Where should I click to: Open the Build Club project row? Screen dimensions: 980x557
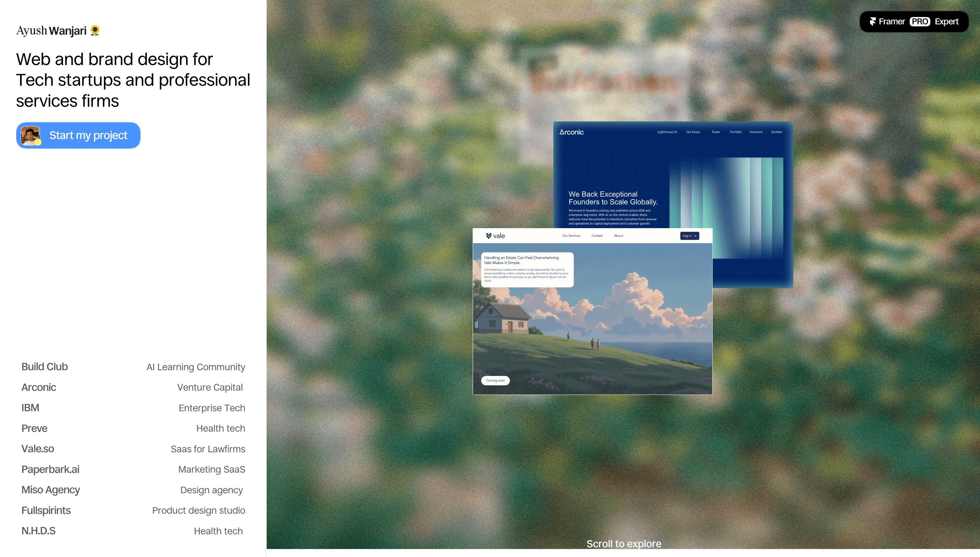pos(133,367)
